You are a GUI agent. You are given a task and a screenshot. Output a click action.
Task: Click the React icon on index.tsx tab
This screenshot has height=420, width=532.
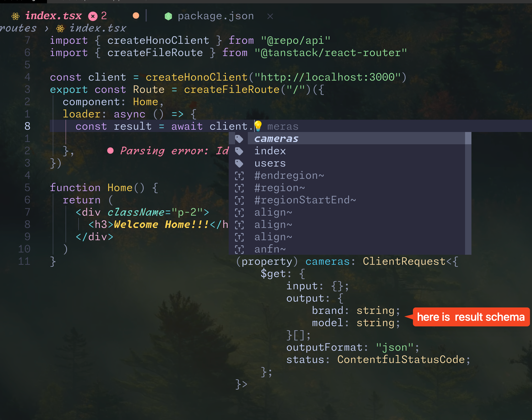pos(16,16)
